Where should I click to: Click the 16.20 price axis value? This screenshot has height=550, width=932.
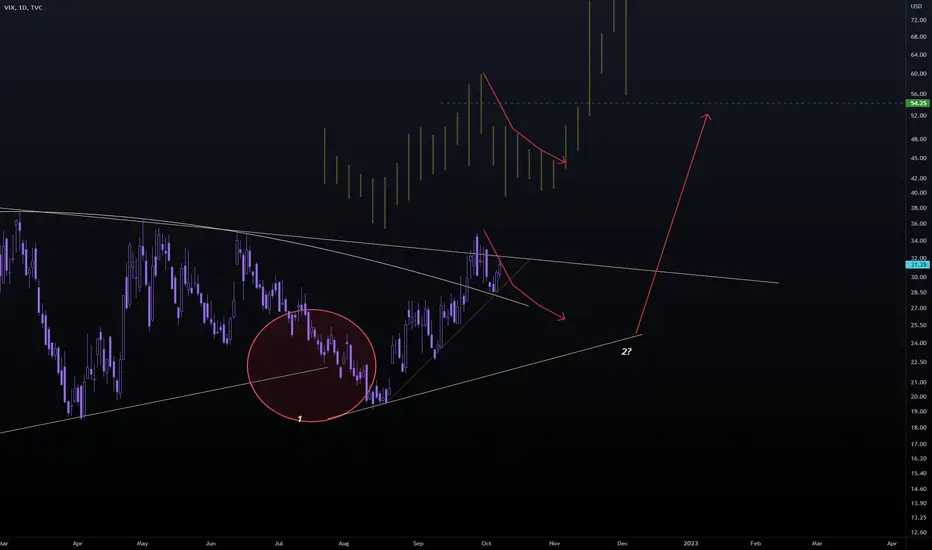coord(918,458)
